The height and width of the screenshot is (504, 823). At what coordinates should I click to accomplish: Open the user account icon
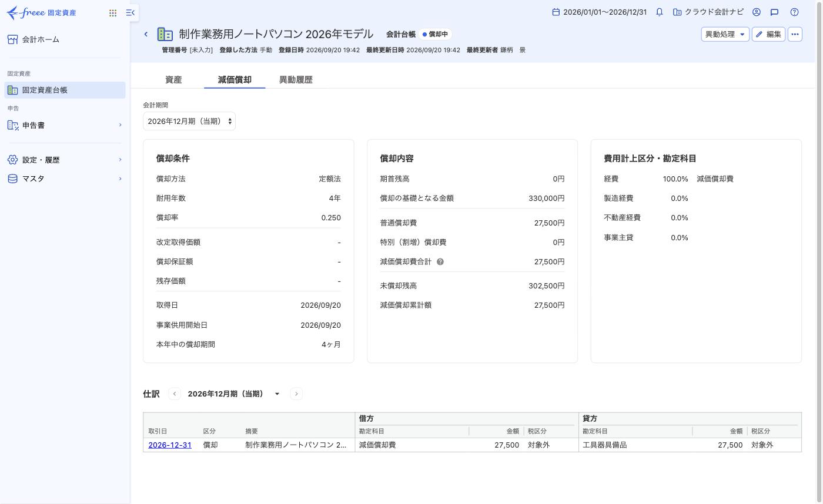pyautogui.click(x=757, y=12)
